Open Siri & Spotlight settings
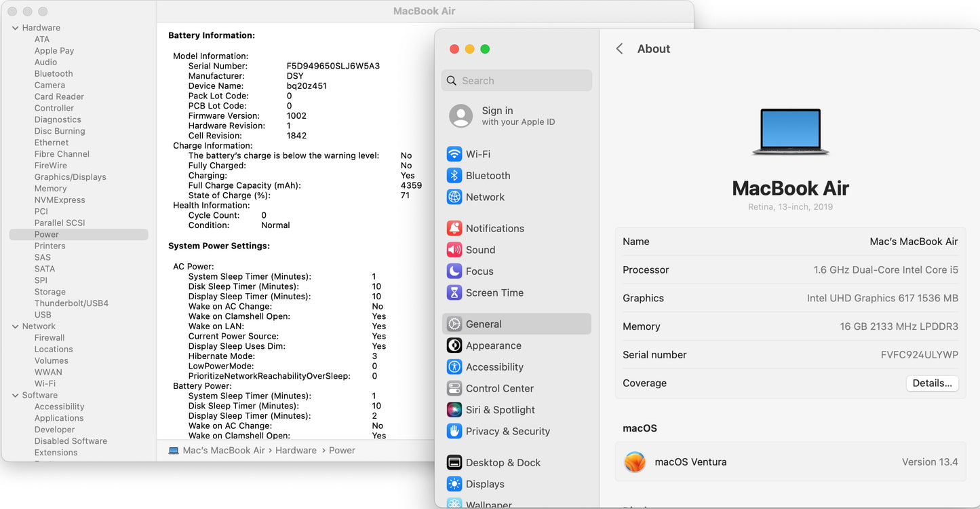This screenshot has height=509, width=980. (x=500, y=409)
